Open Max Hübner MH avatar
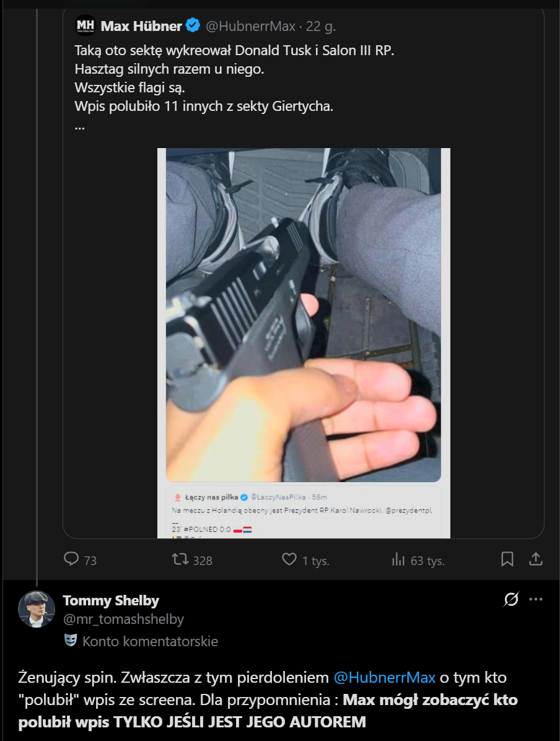Screen dimensions: 560x741 85,26
